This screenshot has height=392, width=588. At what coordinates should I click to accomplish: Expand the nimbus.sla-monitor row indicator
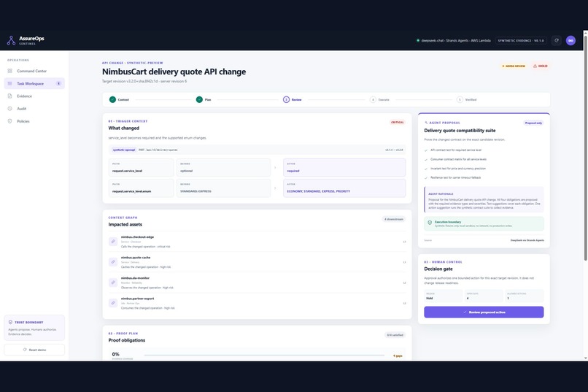404,283
